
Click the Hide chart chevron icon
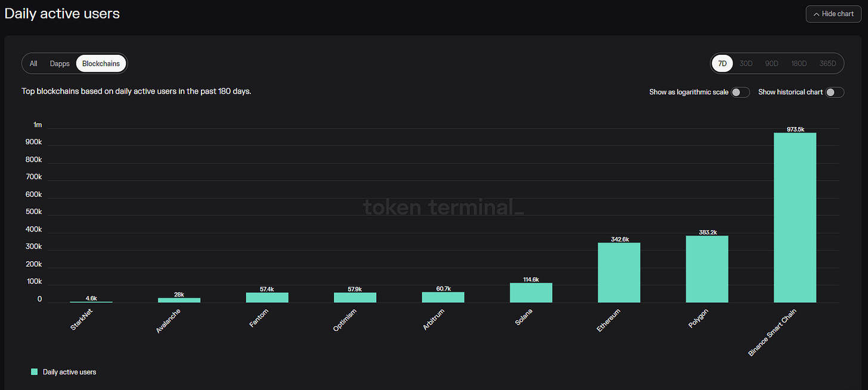pyautogui.click(x=816, y=14)
